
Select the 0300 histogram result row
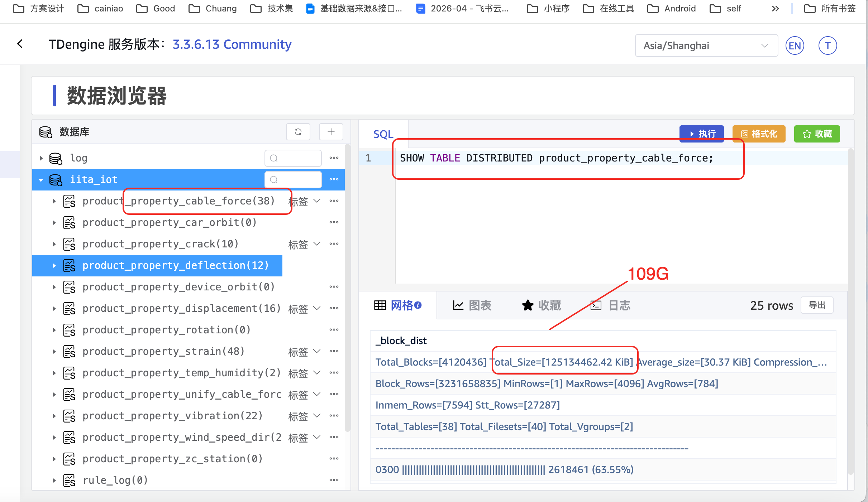coord(603,469)
